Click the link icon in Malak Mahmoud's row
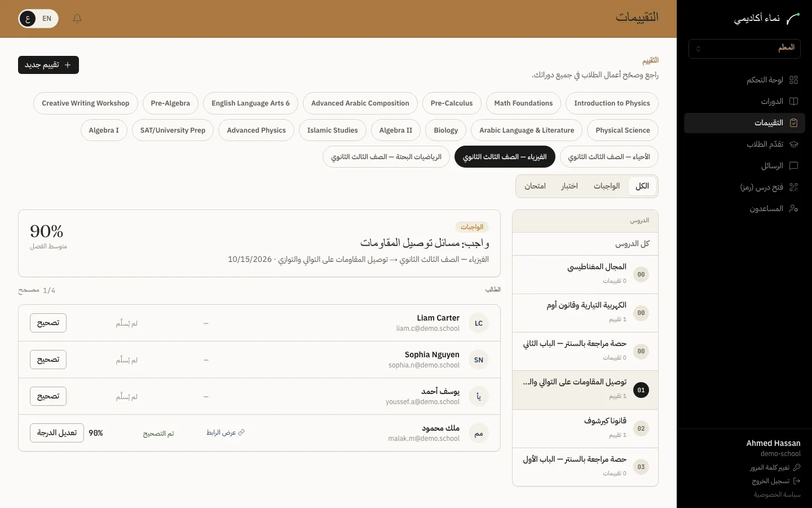The height and width of the screenshot is (508, 812). pyautogui.click(x=241, y=432)
